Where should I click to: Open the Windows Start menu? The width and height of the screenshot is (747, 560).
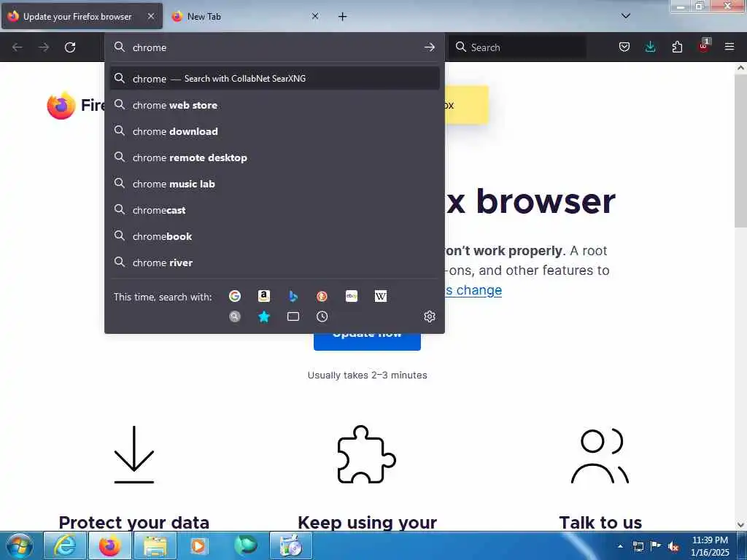pyautogui.click(x=20, y=545)
